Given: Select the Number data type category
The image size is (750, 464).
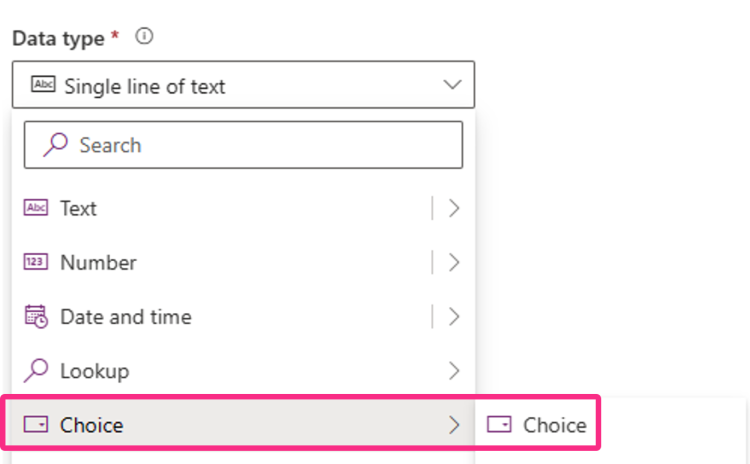Looking at the screenshot, I should tap(98, 262).
